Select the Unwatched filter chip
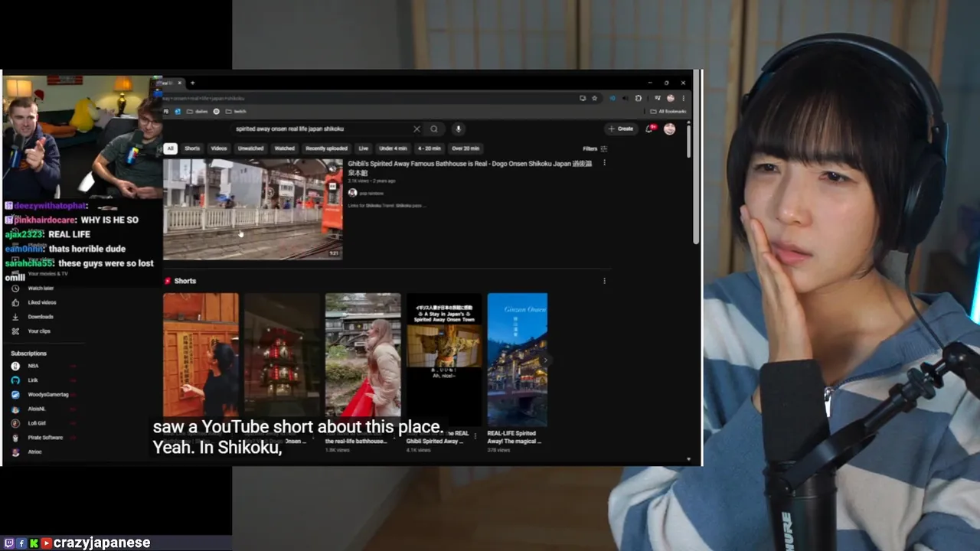This screenshot has height=551, width=980. tap(250, 148)
